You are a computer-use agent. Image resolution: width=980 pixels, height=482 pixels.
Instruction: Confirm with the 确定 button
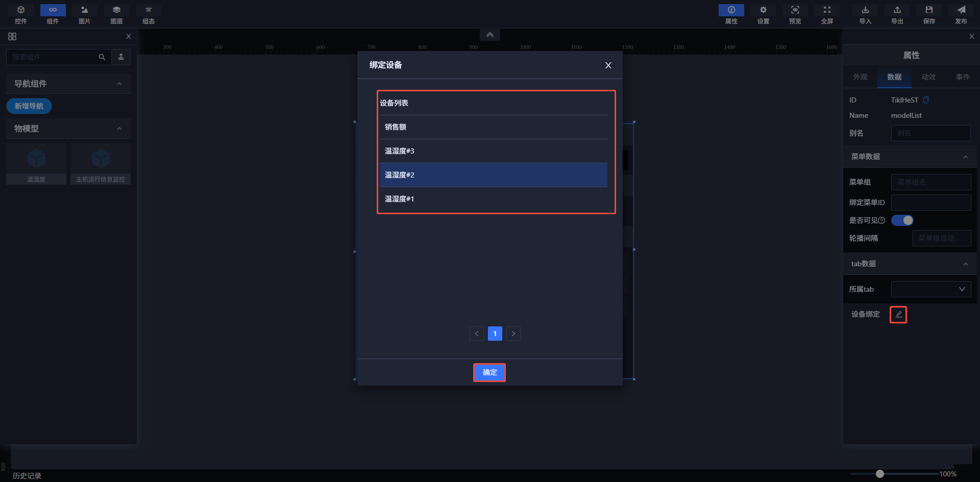point(489,372)
